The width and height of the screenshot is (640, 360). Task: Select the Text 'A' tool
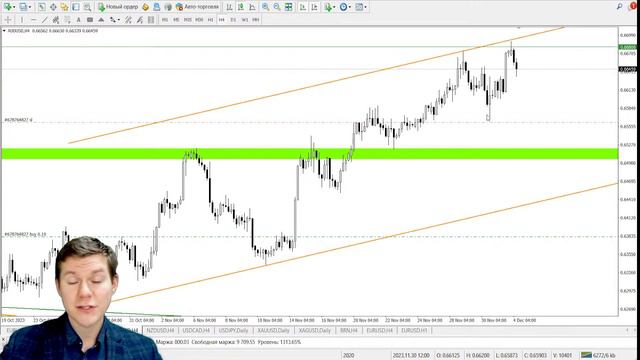pyautogui.click(x=78, y=20)
